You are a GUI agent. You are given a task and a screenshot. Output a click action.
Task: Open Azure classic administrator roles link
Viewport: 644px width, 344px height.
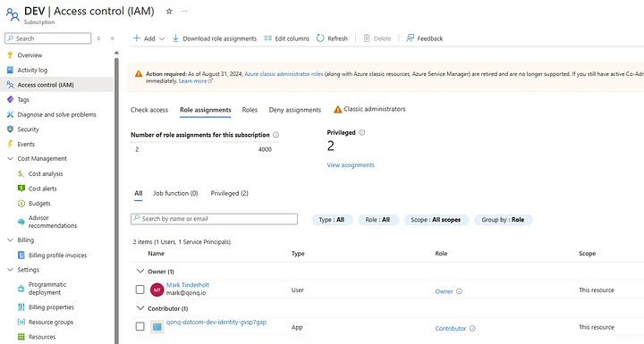pos(284,74)
